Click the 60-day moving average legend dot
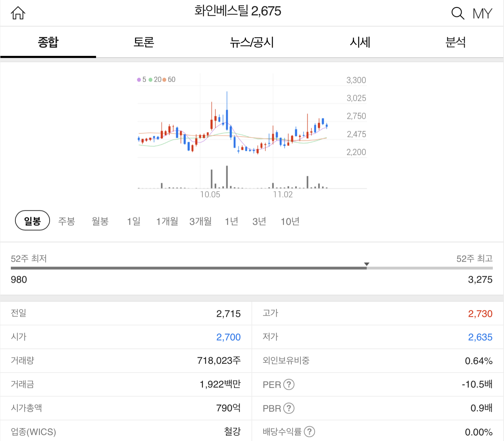504x441 pixels. pos(164,80)
